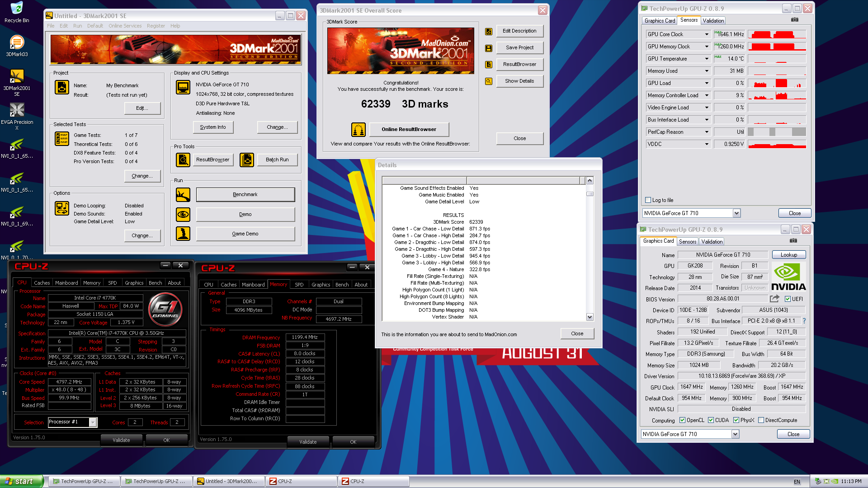868x488 pixels.
Task: Toggle the OpenCL computing checkbox
Action: click(683, 420)
